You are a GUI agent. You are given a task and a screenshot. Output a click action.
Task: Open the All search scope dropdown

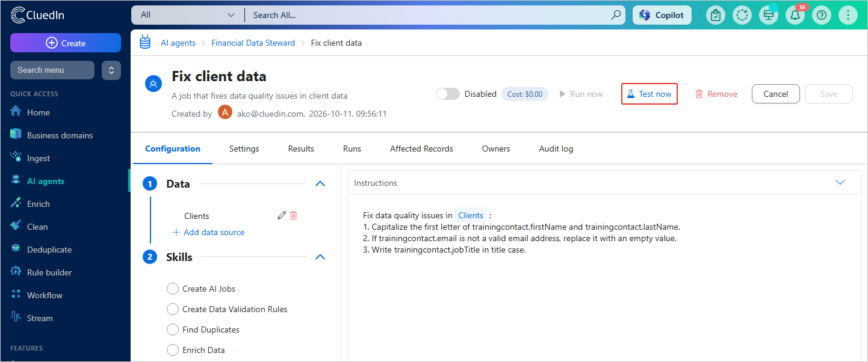187,15
